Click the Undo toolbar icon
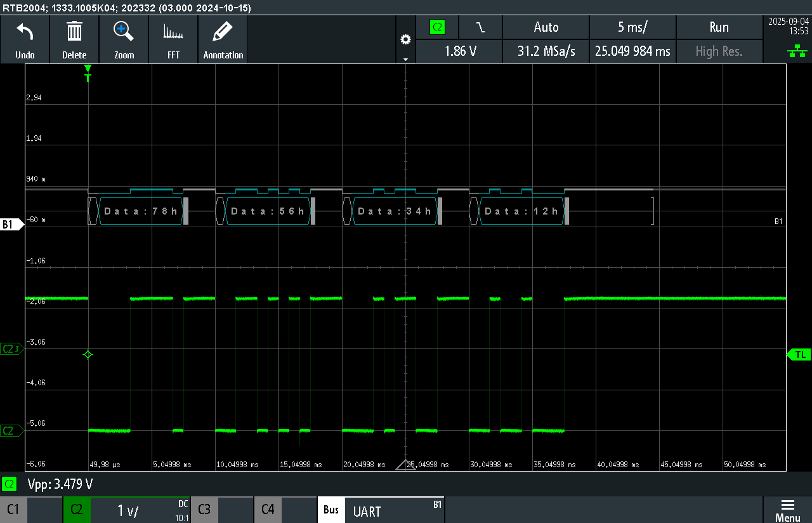Viewport: 812px width, 523px height. (x=25, y=39)
